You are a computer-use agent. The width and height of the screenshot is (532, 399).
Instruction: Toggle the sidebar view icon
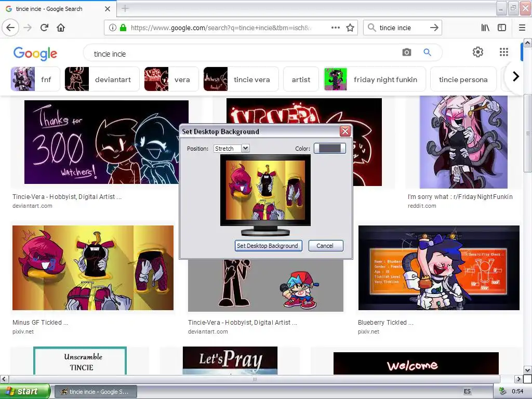click(x=502, y=28)
